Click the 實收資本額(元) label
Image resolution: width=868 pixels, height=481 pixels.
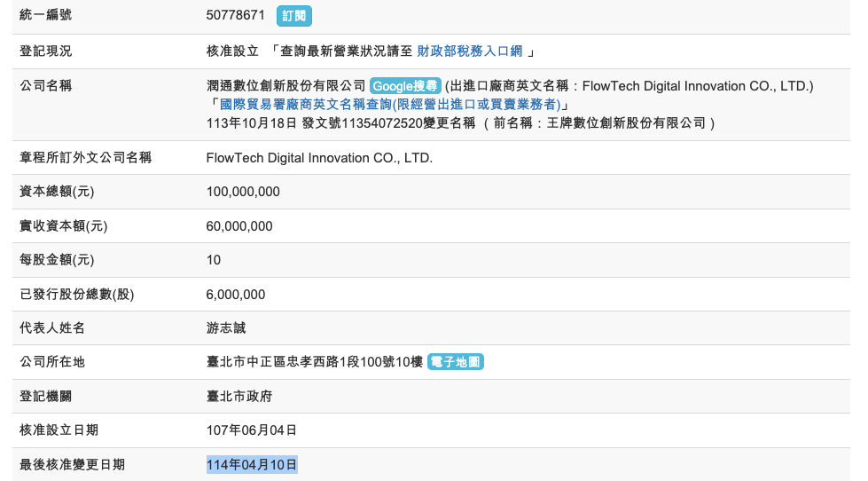pos(64,226)
